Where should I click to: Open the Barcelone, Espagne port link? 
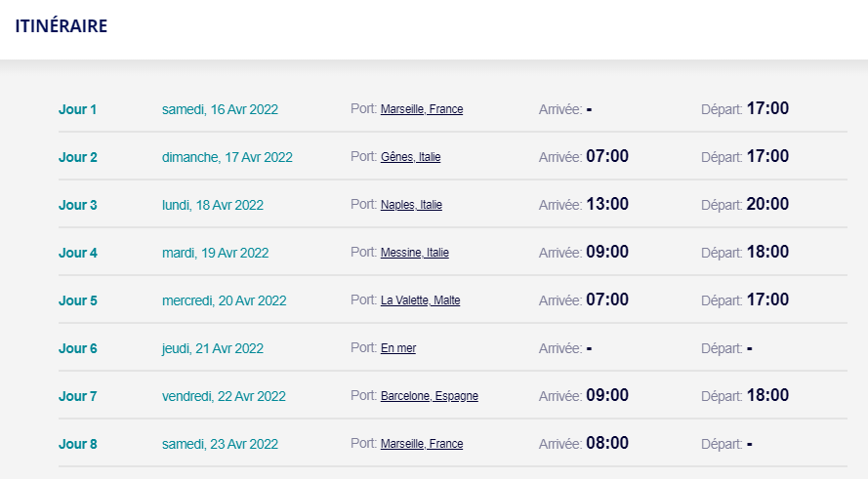pos(430,396)
